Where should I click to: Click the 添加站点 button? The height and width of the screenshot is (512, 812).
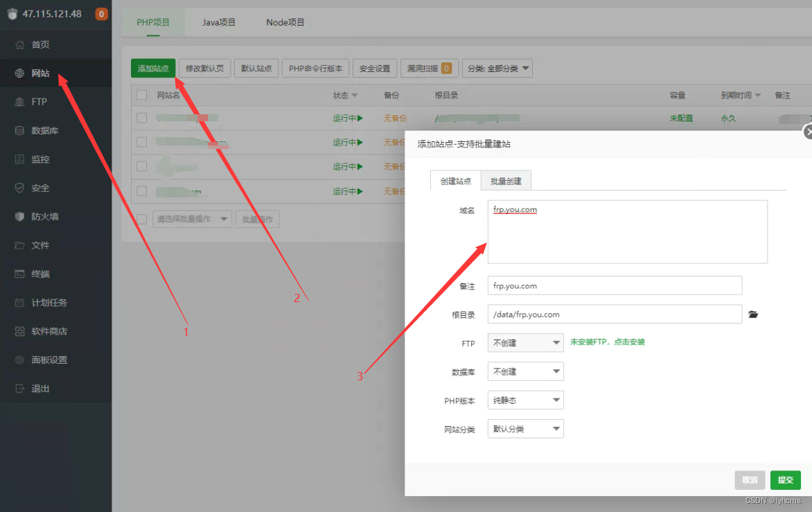pos(153,69)
